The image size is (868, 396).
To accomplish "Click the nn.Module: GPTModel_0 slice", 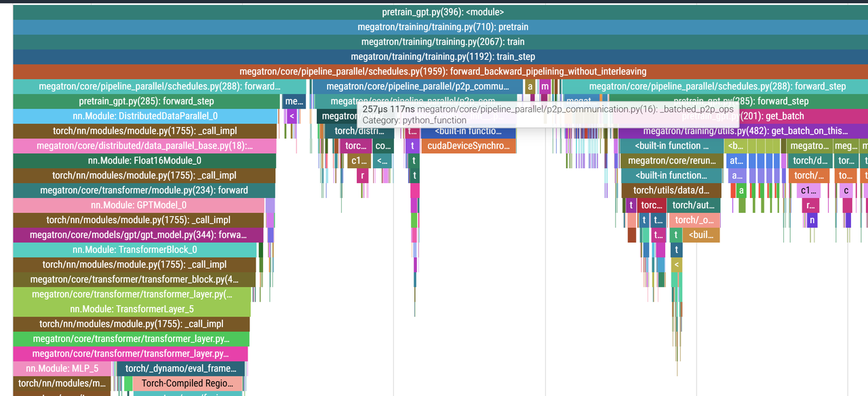I will pos(138,205).
